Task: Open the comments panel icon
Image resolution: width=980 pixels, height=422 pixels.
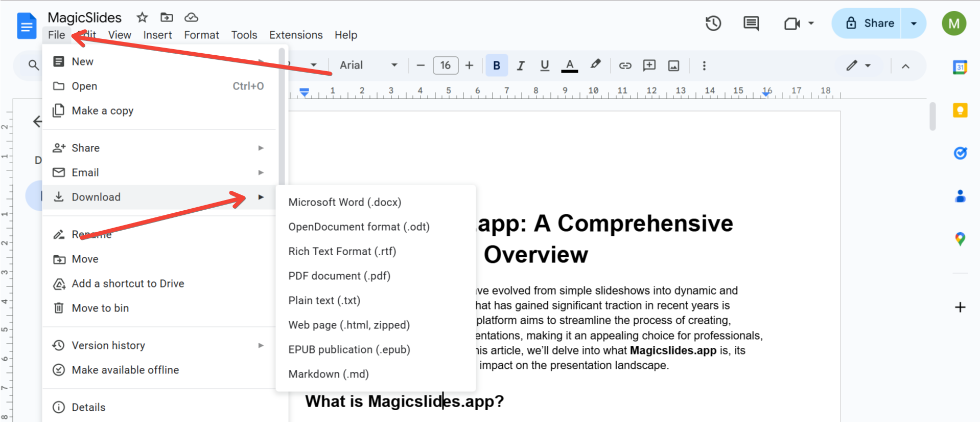Action: coord(751,24)
